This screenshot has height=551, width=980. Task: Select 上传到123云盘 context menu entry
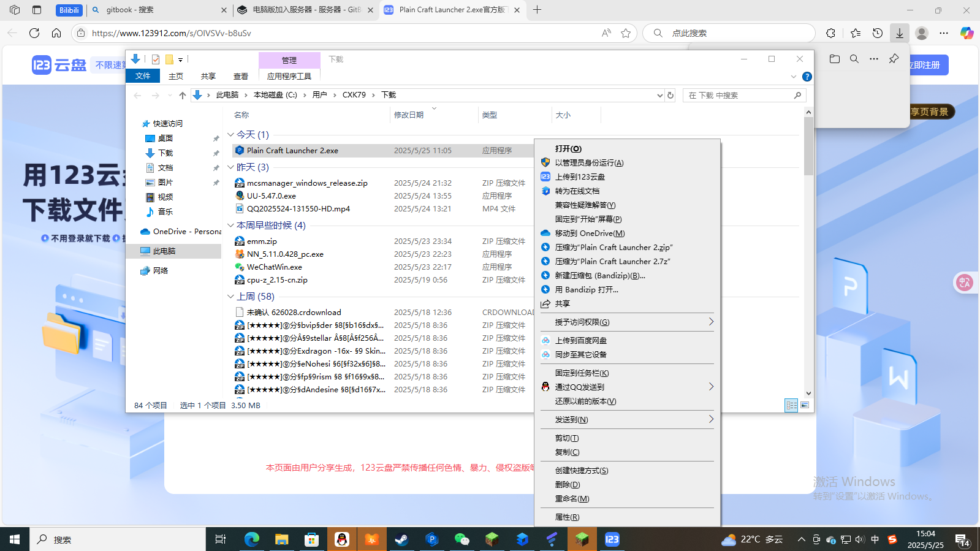[x=627, y=177]
